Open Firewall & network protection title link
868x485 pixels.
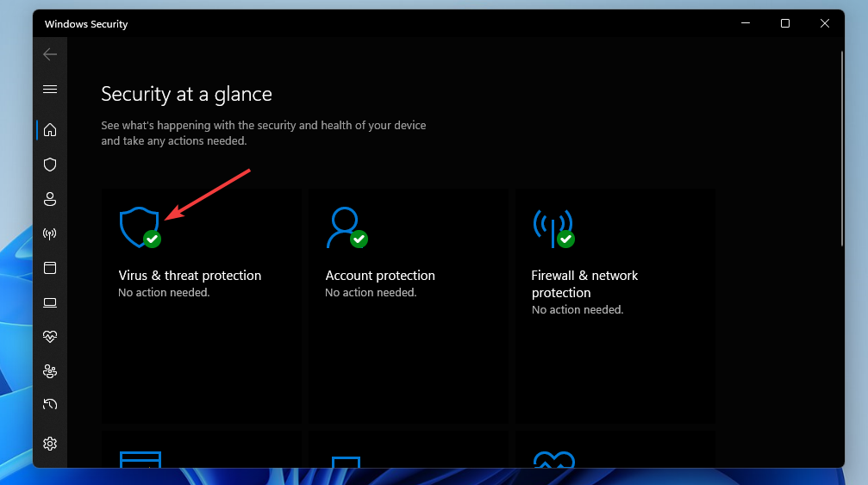[584, 283]
